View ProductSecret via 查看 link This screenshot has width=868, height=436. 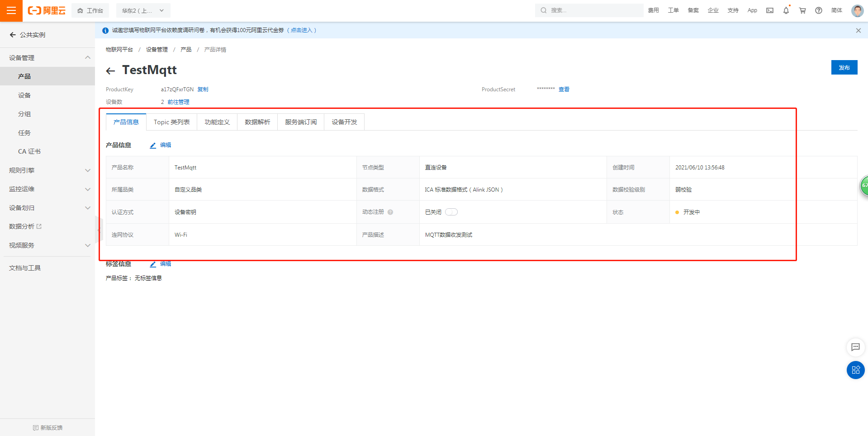[564, 89]
